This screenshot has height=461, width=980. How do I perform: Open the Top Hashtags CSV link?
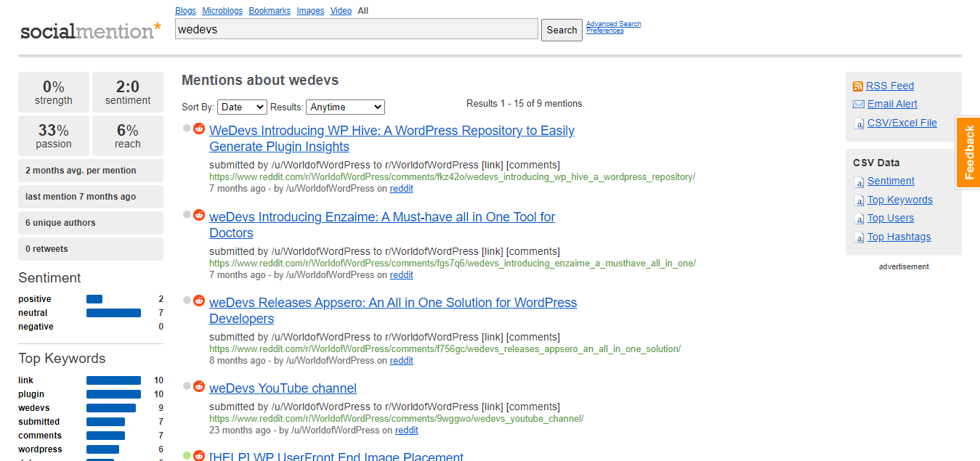click(x=899, y=237)
